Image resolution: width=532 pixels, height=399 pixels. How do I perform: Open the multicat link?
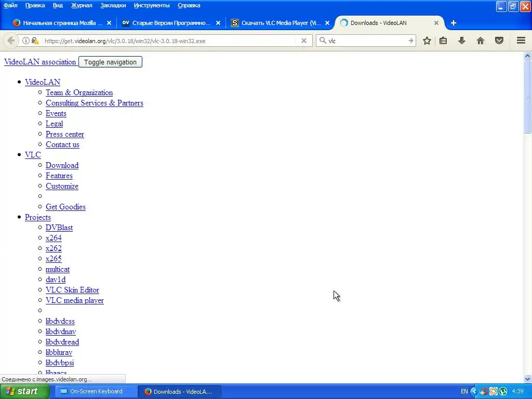58,270
